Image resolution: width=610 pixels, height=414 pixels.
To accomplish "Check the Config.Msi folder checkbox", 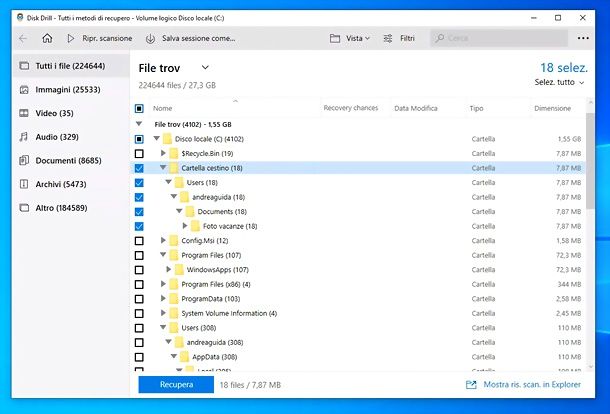I will point(139,241).
